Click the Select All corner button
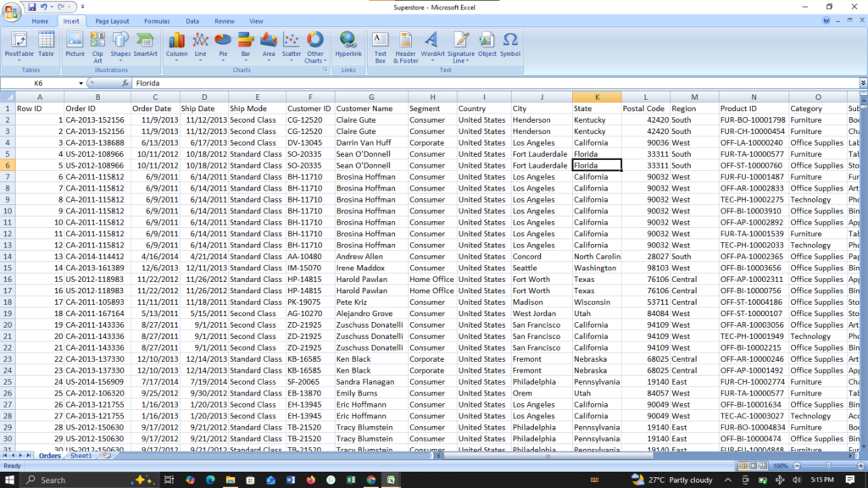 (x=8, y=97)
